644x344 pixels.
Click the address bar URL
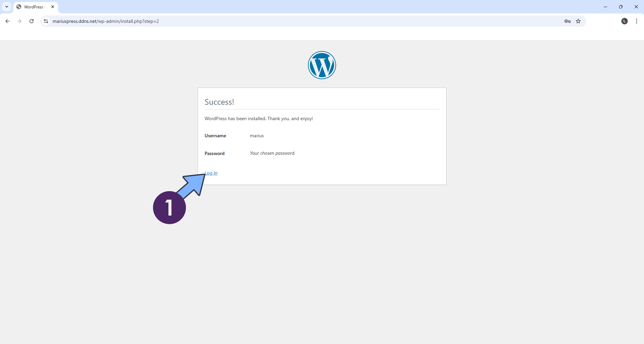coord(106,21)
